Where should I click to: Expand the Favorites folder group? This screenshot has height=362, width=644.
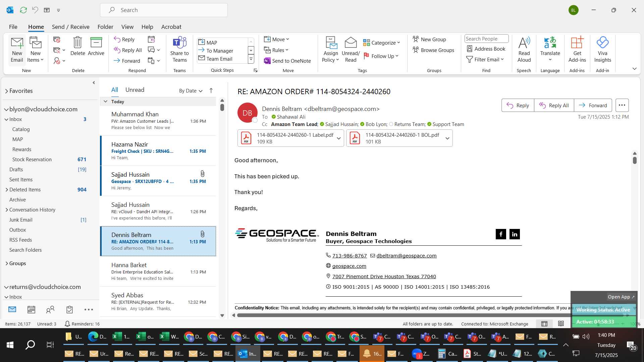[6, 91]
